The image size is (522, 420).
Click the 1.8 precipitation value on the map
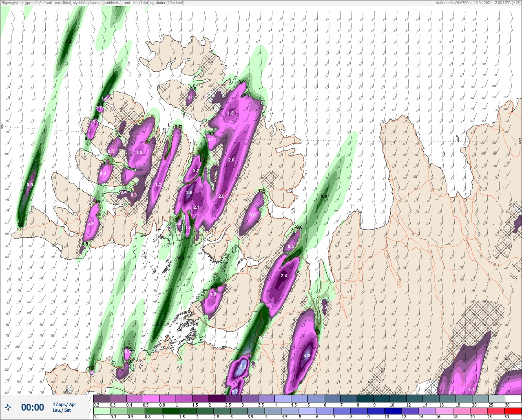(230, 113)
